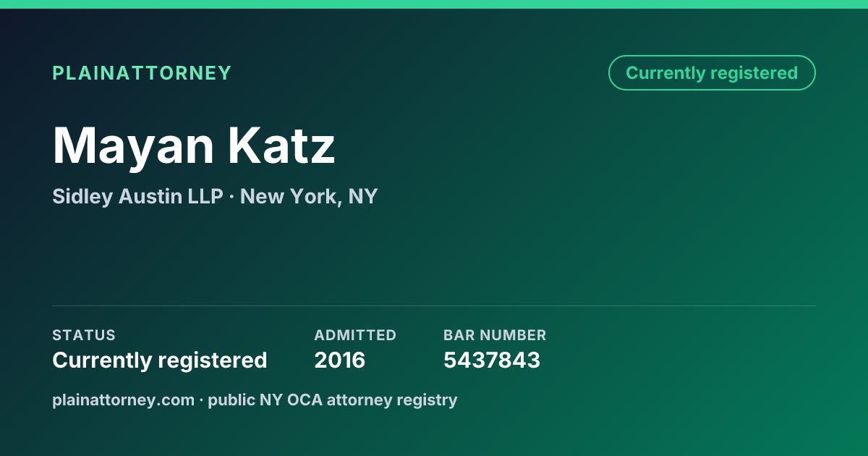
Task: Click the STATUS field label
Action: pos(84,335)
